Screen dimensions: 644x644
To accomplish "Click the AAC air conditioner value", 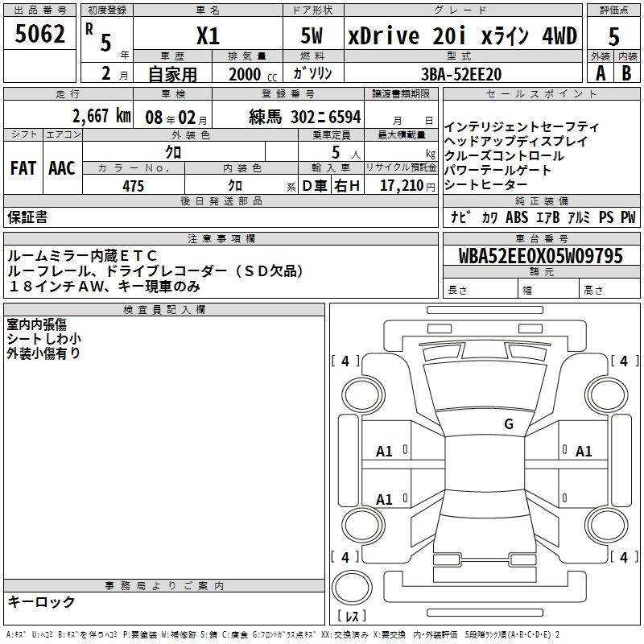I will 62,168.
